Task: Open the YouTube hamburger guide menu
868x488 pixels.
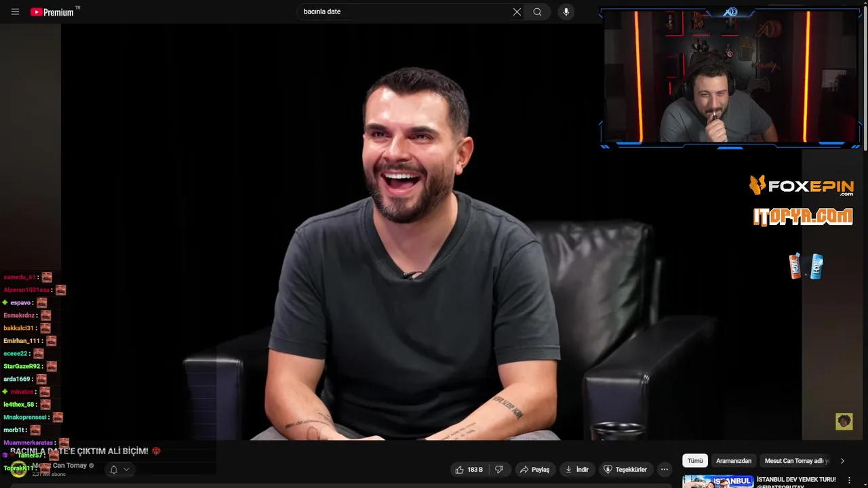Action: click(x=15, y=12)
